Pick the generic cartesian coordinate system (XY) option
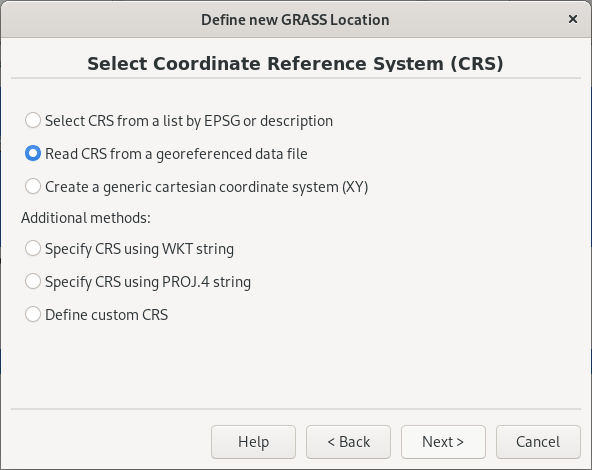The height and width of the screenshot is (470, 592). tap(33, 186)
